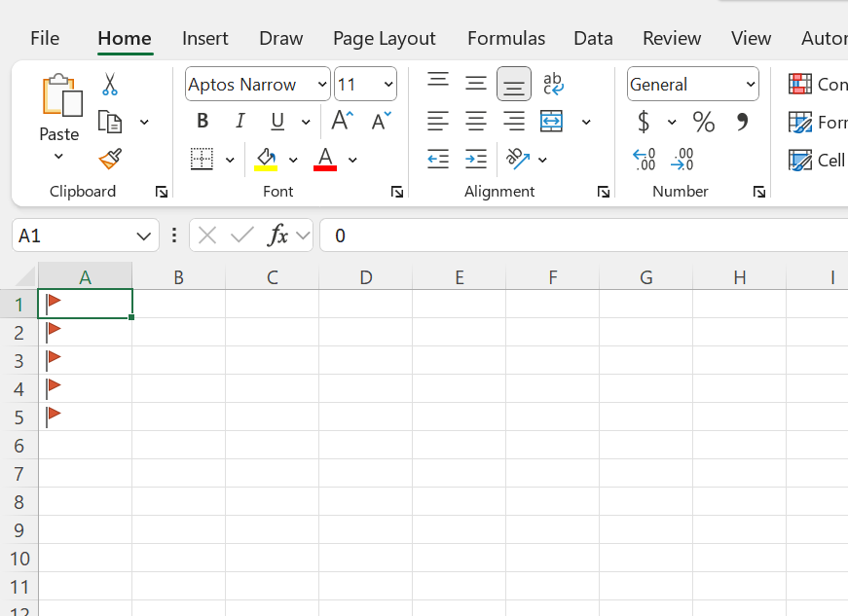Expand Orientation options arrow
848x616 pixels.
coord(542,160)
